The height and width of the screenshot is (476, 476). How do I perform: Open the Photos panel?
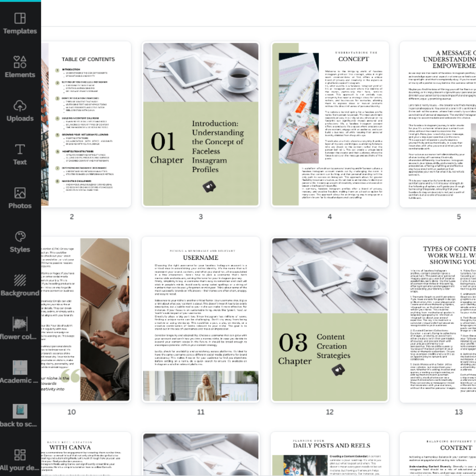click(x=20, y=198)
